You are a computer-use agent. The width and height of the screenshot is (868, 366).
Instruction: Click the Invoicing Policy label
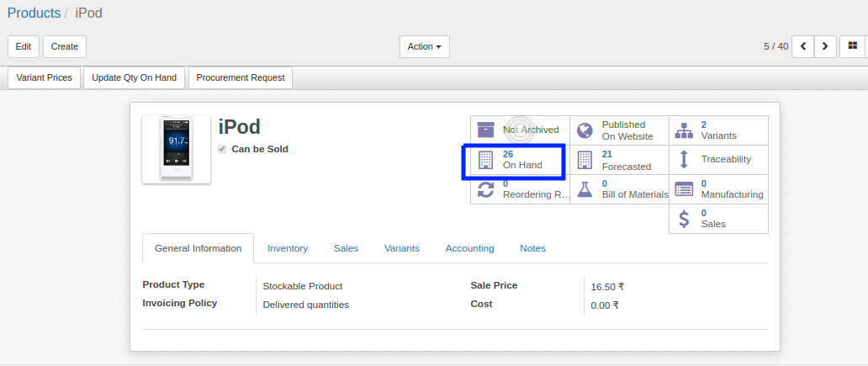pos(180,303)
